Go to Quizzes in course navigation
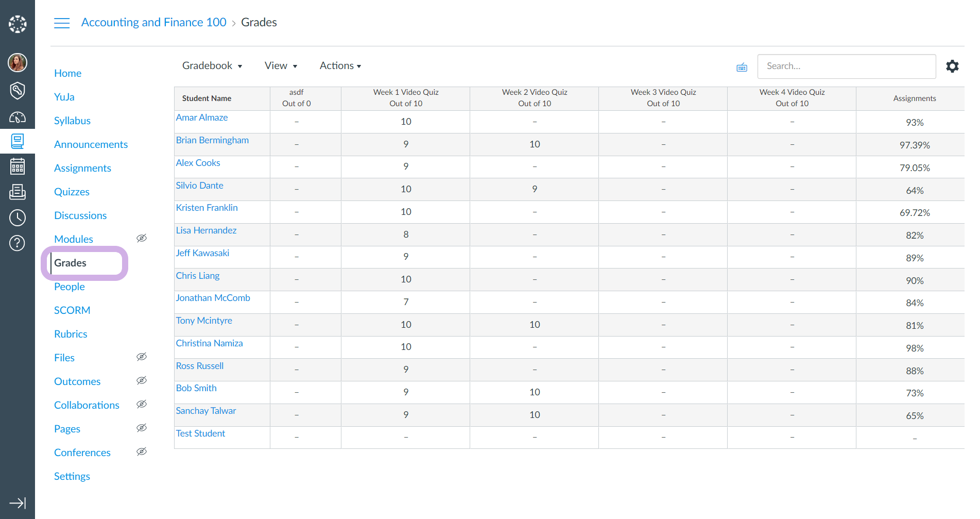The width and height of the screenshot is (980, 519). point(72,192)
